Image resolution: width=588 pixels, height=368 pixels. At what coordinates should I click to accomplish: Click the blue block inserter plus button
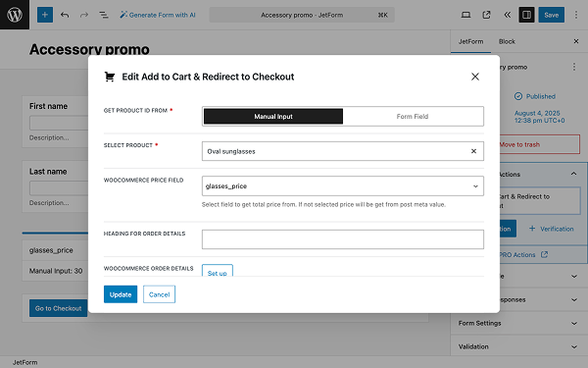(45, 15)
